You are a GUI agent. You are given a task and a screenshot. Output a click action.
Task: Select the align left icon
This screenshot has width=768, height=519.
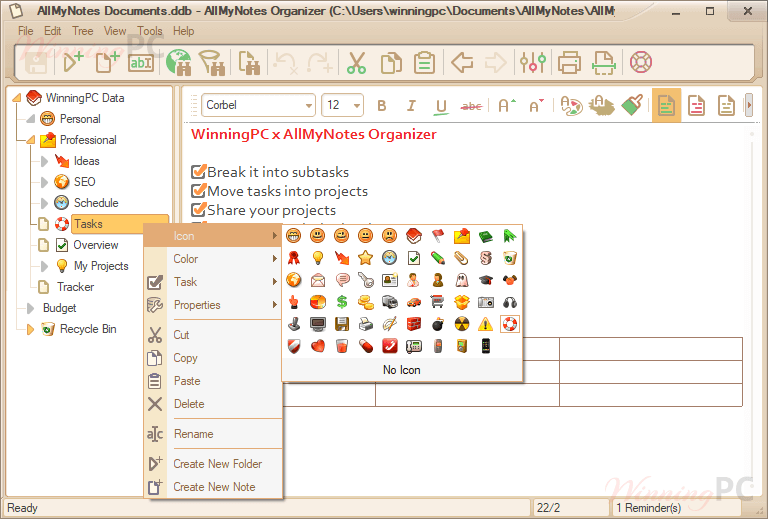(x=666, y=105)
